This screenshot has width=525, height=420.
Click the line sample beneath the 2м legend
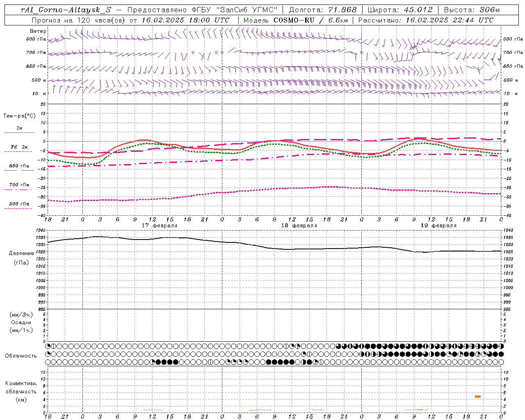point(19,133)
